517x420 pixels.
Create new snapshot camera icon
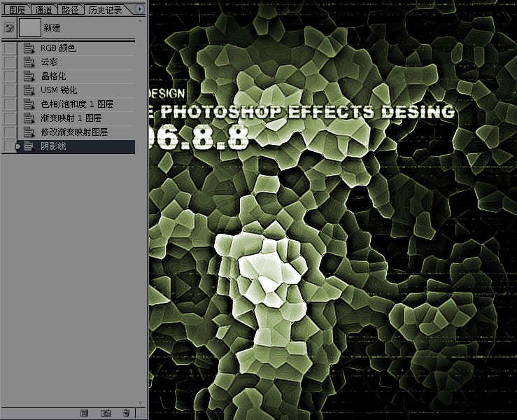(x=106, y=413)
